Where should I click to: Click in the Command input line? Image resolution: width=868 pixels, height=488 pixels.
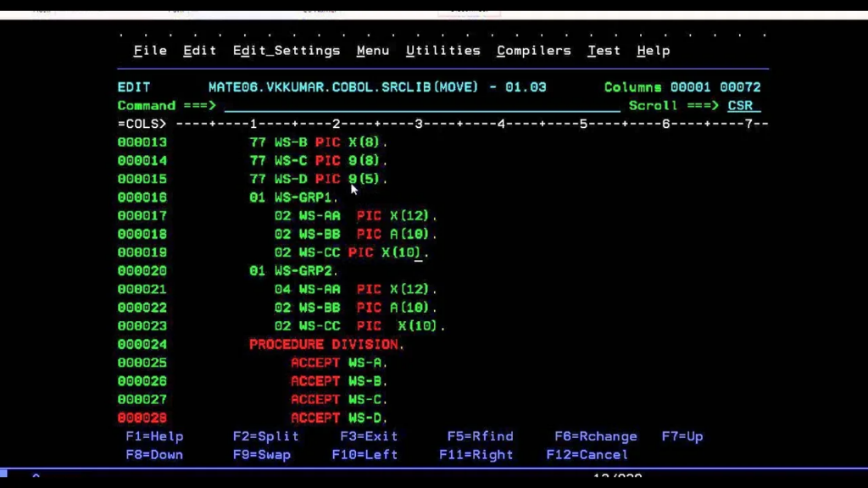coord(421,106)
